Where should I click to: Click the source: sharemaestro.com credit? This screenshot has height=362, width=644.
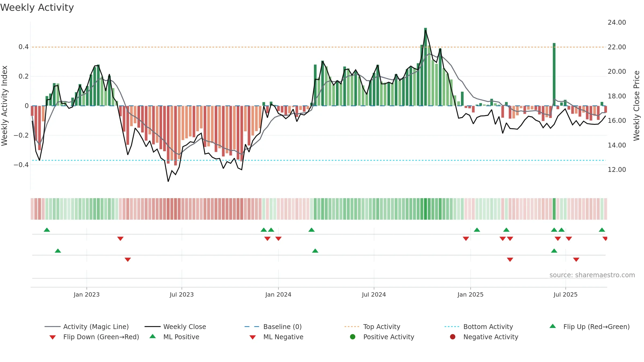[592, 275]
